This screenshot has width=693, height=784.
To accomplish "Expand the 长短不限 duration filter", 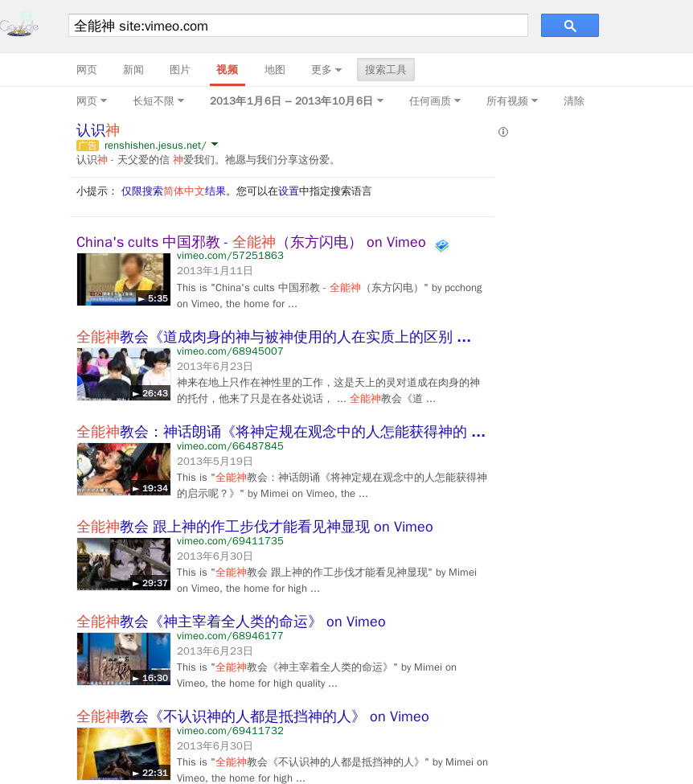I will click(x=156, y=101).
